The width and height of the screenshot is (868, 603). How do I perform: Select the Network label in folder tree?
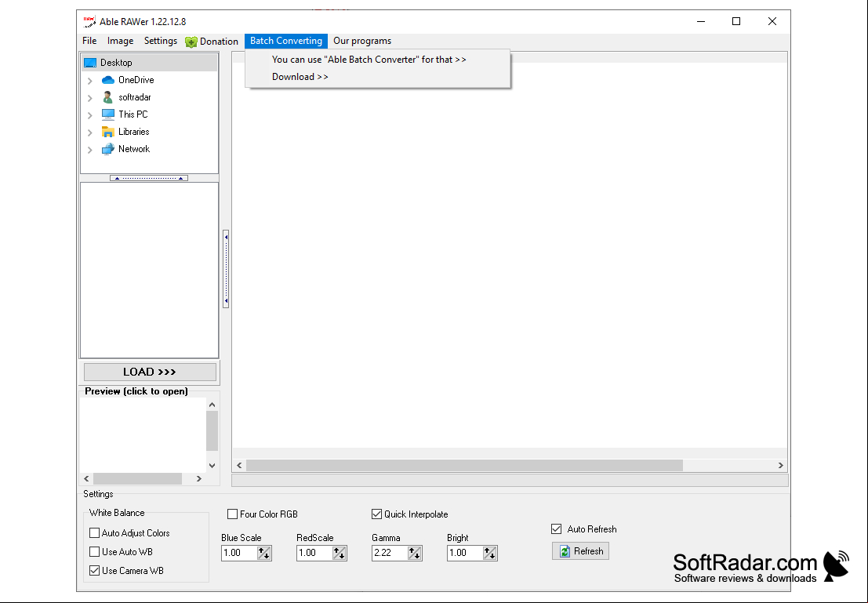point(134,149)
